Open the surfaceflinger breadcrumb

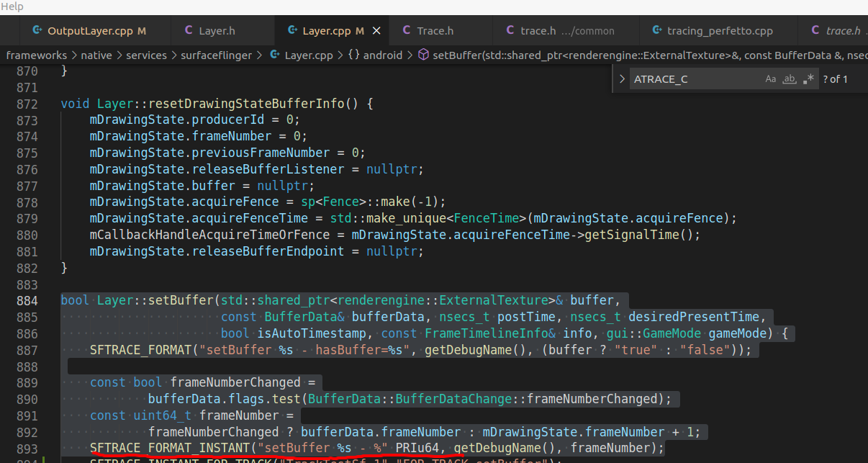pos(216,55)
